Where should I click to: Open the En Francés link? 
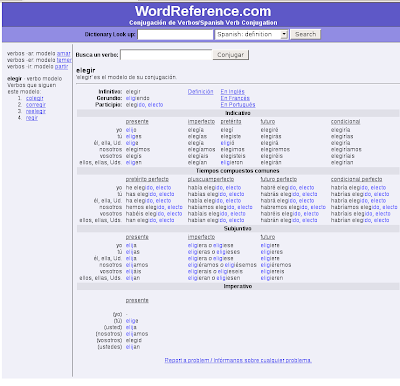click(235, 98)
